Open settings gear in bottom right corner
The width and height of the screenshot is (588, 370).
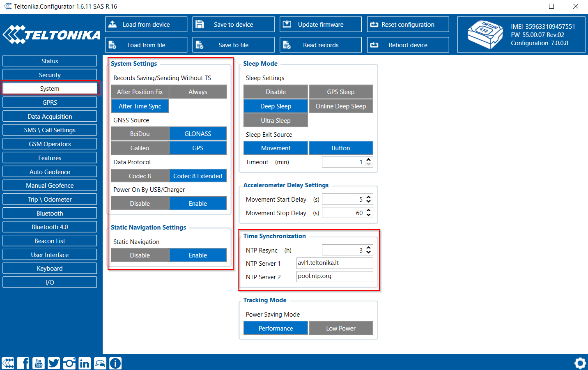coord(580,363)
